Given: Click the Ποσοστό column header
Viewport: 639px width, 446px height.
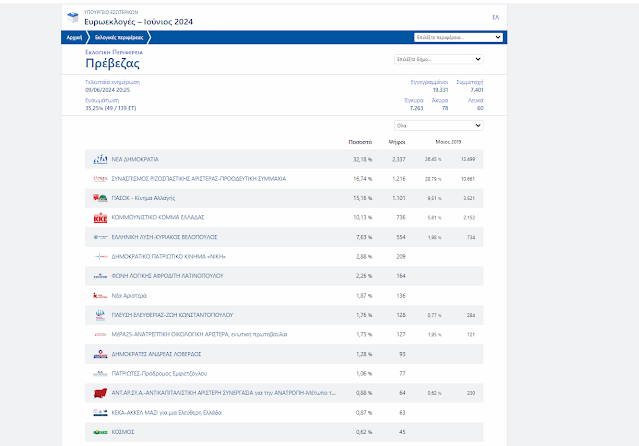Looking at the screenshot, I should [360, 142].
